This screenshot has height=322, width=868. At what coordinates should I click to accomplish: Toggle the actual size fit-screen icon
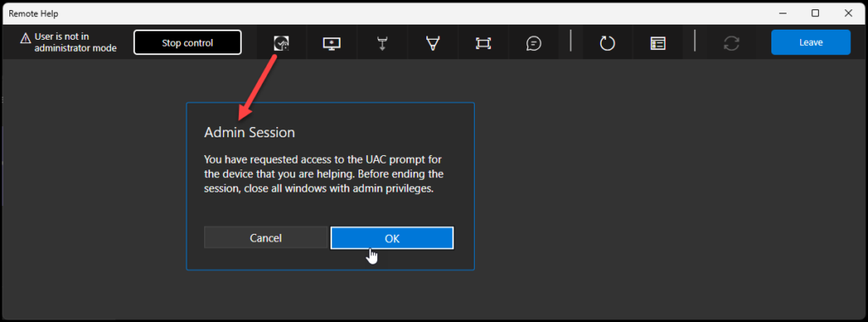[x=483, y=43]
